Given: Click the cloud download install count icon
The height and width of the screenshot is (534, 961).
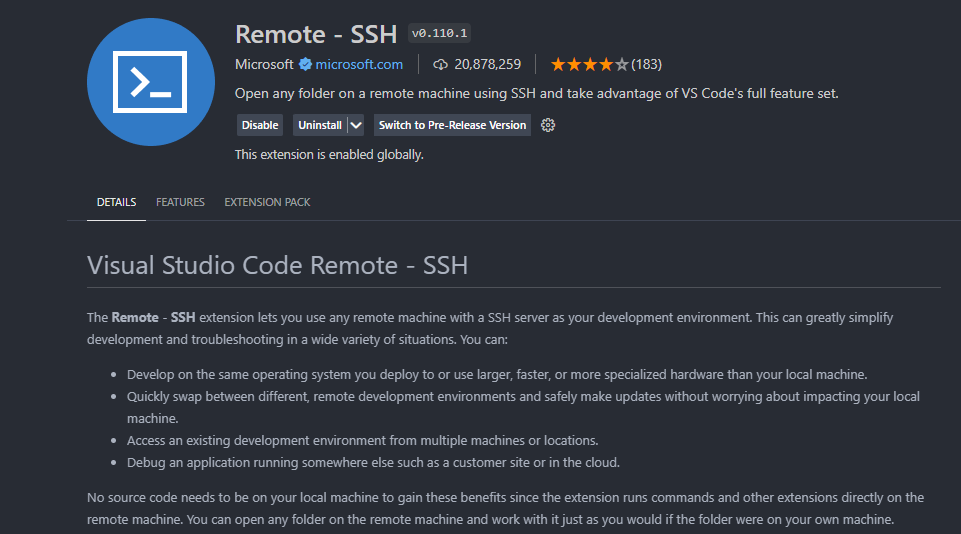Looking at the screenshot, I should [440, 64].
